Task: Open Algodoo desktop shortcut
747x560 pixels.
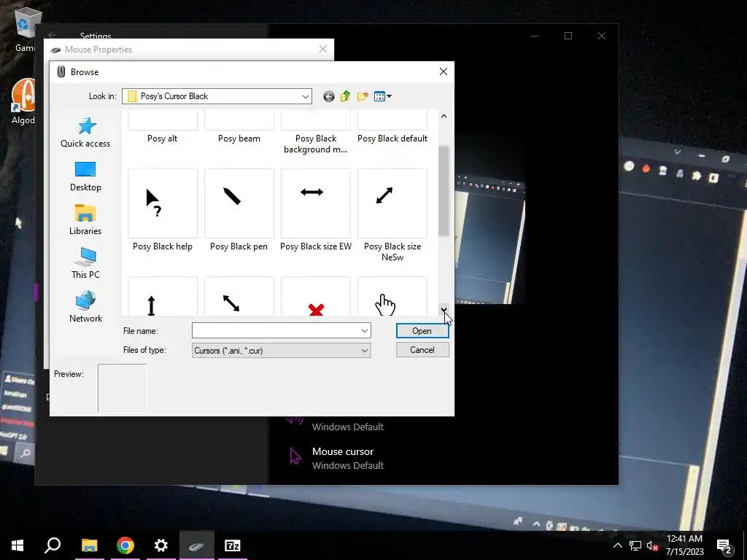Action: [23, 102]
